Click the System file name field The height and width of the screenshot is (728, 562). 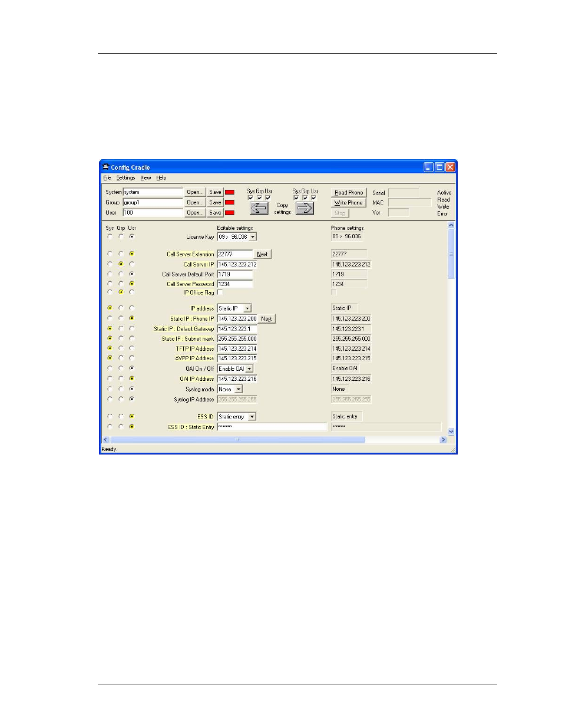click(x=153, y=192)
